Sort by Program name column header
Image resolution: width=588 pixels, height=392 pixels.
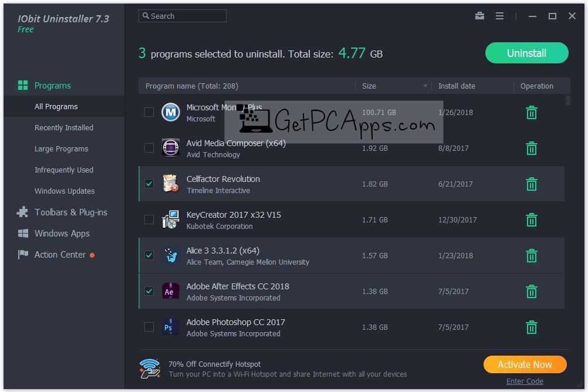point(192,86)
